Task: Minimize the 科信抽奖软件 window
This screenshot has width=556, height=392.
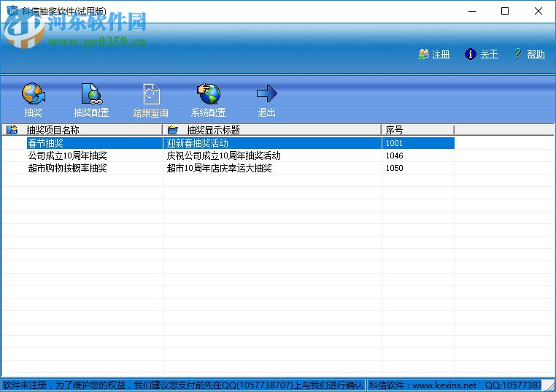Action: point(472,12)
